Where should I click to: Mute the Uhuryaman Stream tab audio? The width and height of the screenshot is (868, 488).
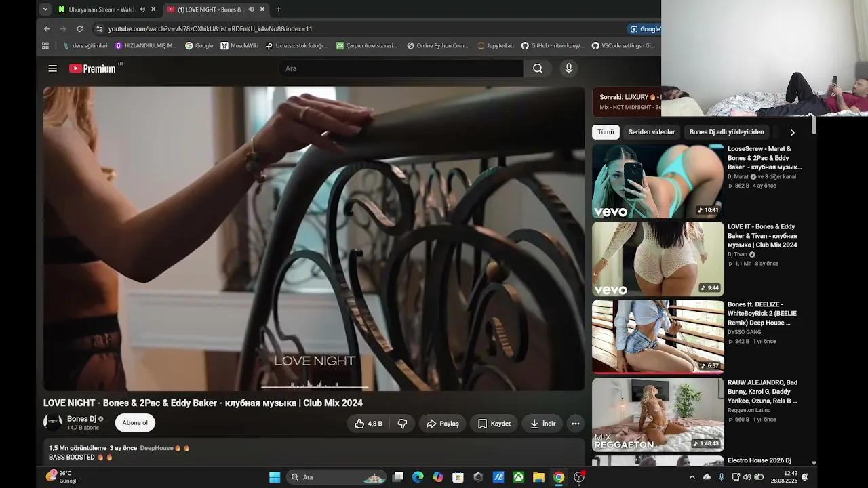pyautogui.click(x=142, y=9)
